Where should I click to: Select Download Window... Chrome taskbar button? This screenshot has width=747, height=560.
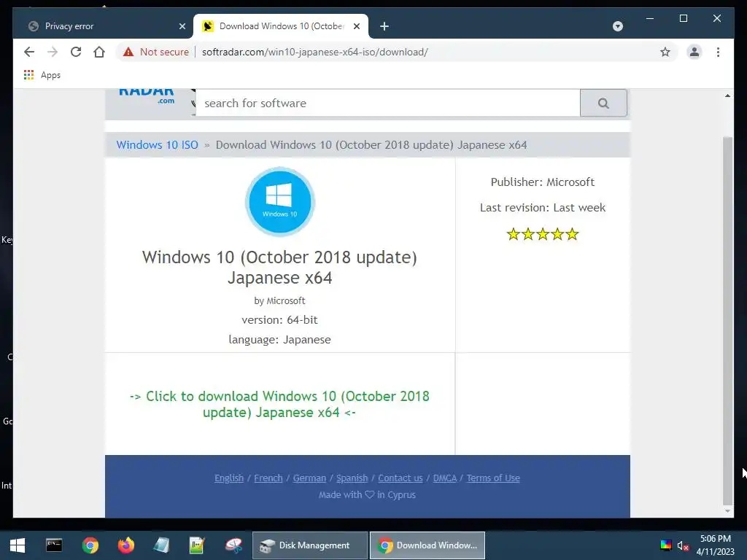pos(427,545)
